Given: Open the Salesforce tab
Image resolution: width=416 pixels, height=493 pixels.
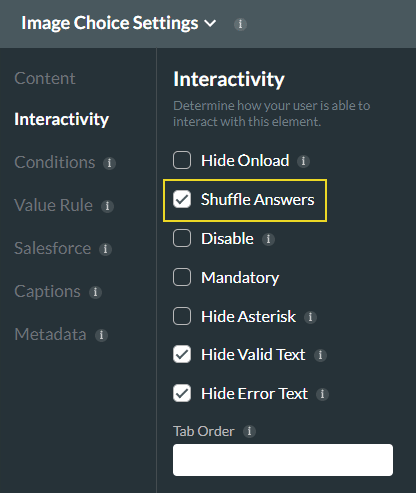Looking at the screenshot, I should 53,248.
